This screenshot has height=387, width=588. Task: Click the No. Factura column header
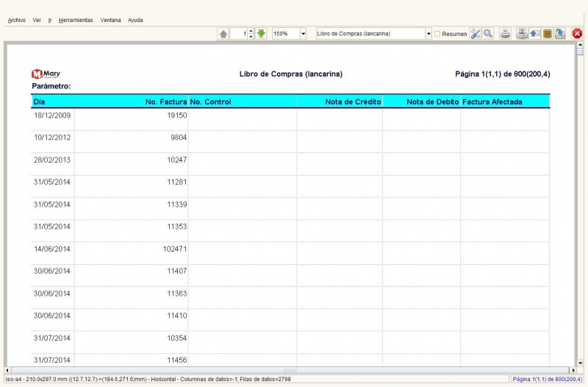pos(132,102)
